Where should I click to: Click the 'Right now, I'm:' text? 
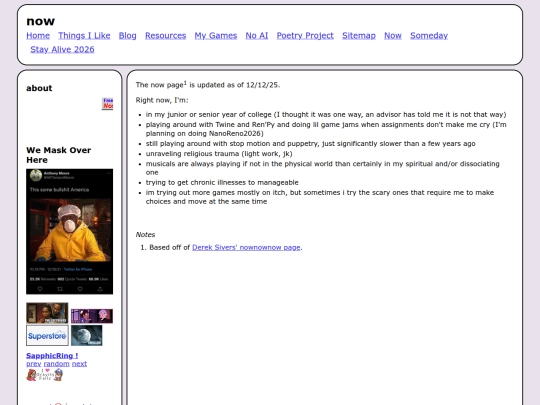coord(162,100)
